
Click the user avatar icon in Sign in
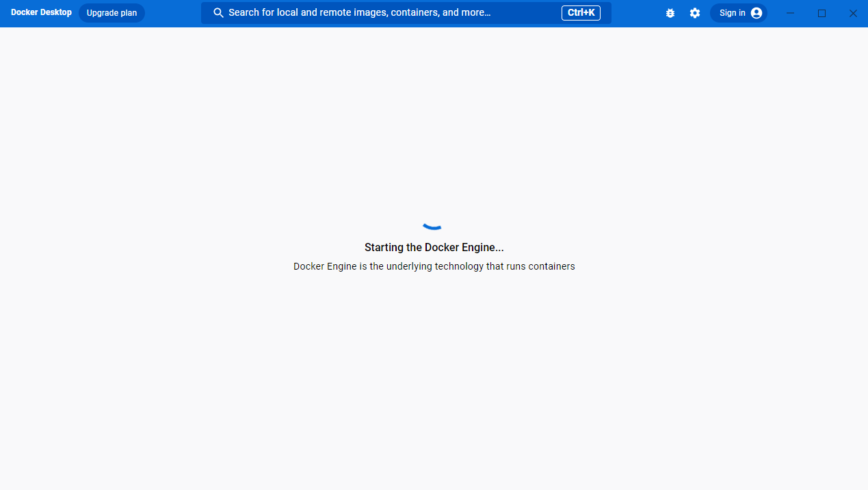point(757,13)
